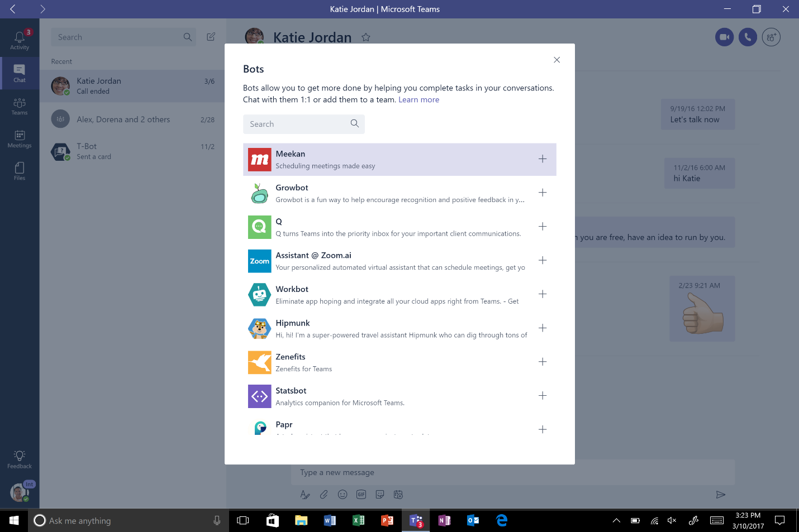Launch Outlook from the taskbar
799x532 pixels.
click(x=472, y=520)
